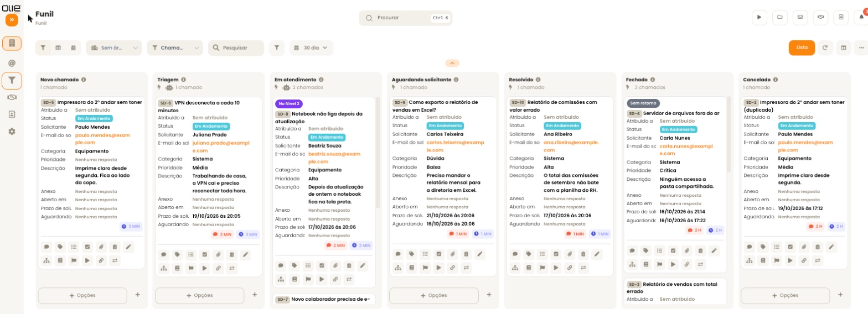
Task: Click the info icon beside Em atendimento
Action: 321,80
